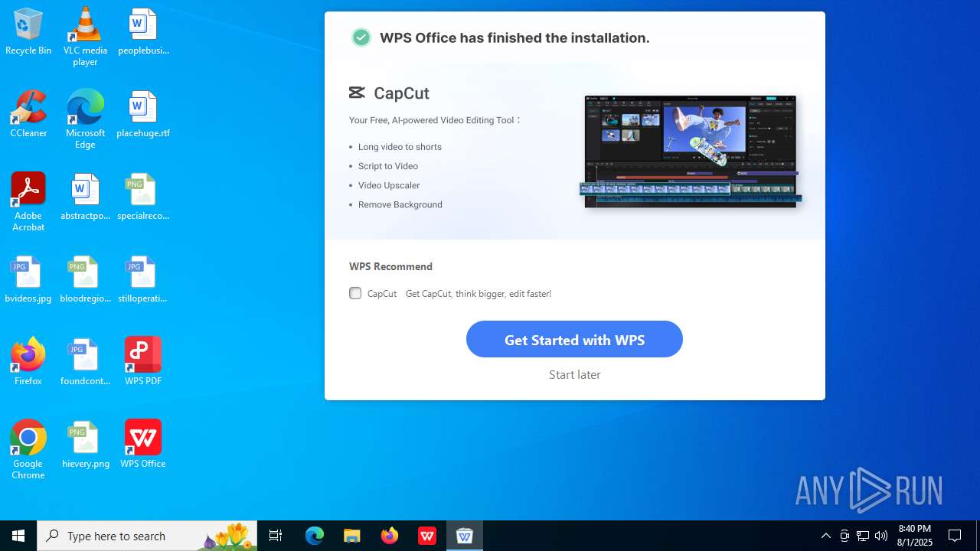Select the bloodregio... PNG file icon
The height and width of the screenshot is (551, 980).
[85, 279]
